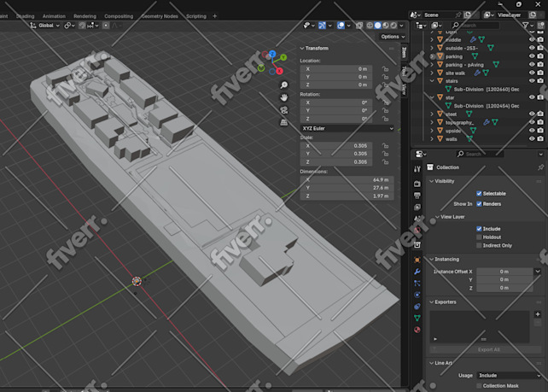Expand the parking object in outliner

[x=432, y=56]
